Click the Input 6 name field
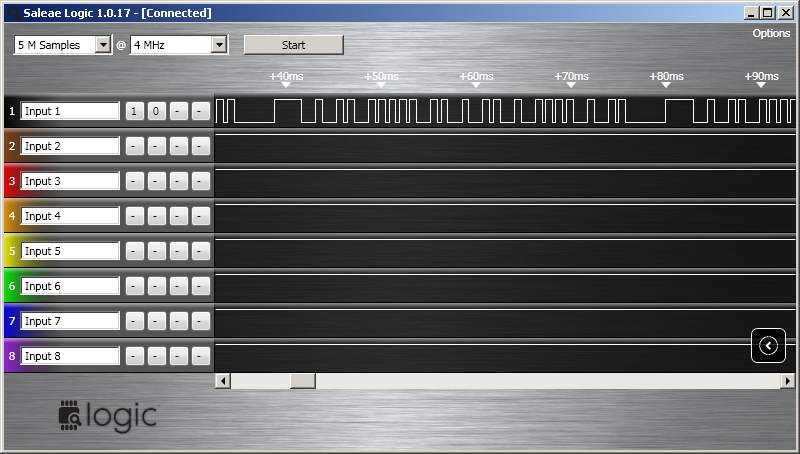The image size is (800, 454). coord(70,286)
